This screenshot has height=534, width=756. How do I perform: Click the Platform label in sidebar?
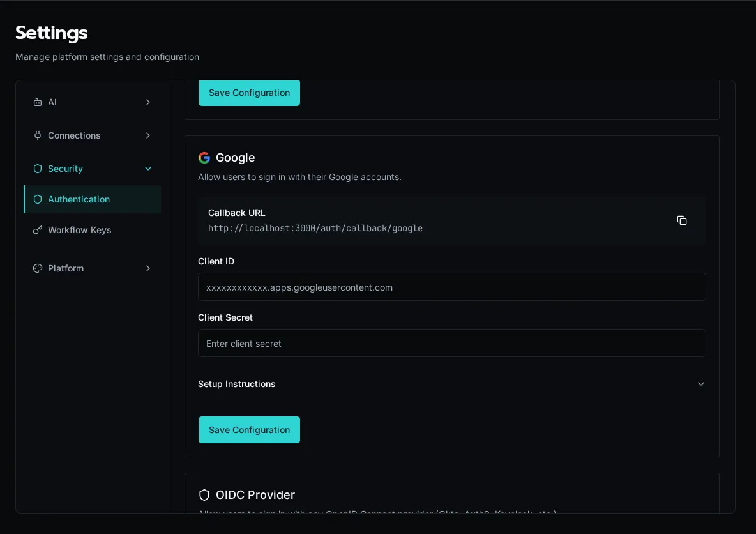[x=66, y=268]
